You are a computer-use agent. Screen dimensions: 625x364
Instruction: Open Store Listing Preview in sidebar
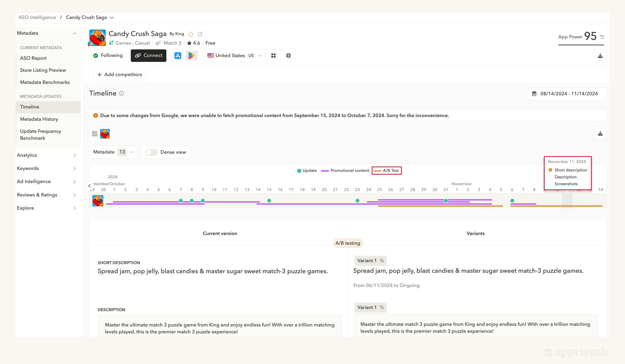pyautogui.click(x=43, y=70)
